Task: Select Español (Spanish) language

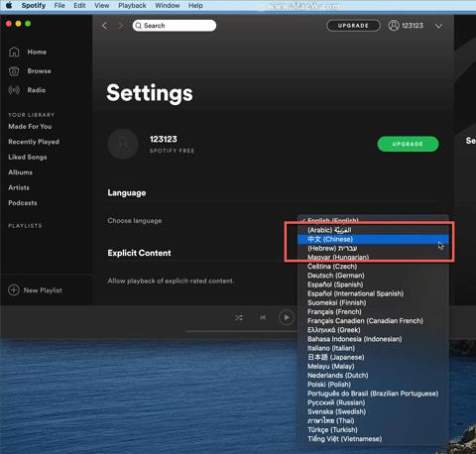Action: (373, 284)
